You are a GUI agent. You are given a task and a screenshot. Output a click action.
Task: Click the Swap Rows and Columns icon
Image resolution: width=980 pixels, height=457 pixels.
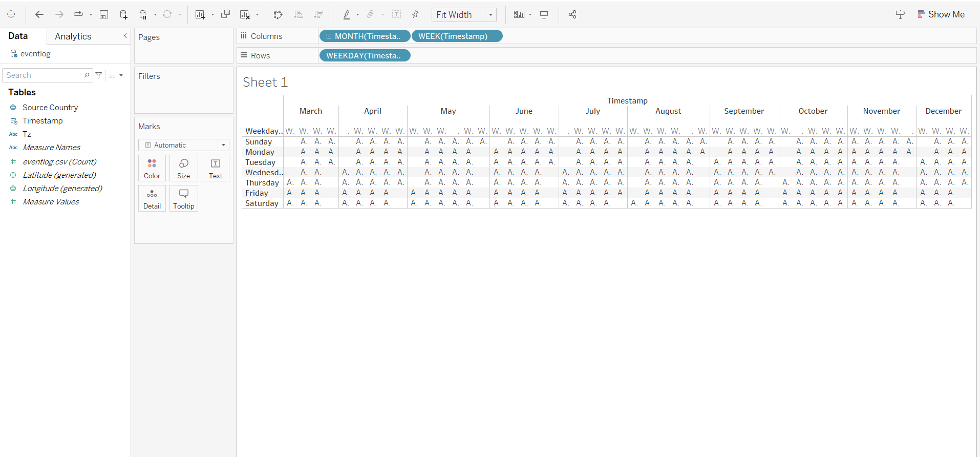point(278,14)
